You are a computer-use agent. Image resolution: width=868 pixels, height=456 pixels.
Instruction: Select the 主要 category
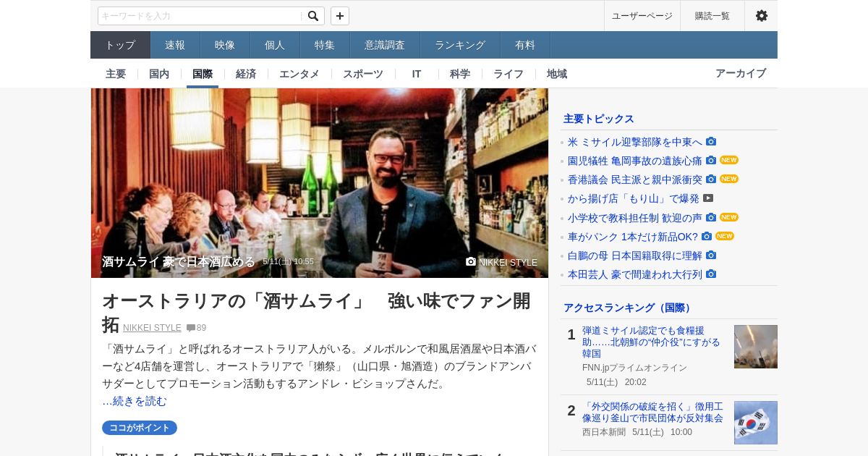[116, 74]
